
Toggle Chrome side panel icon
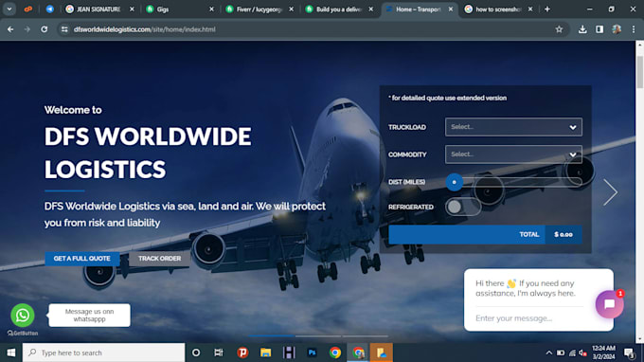point(599,29)
